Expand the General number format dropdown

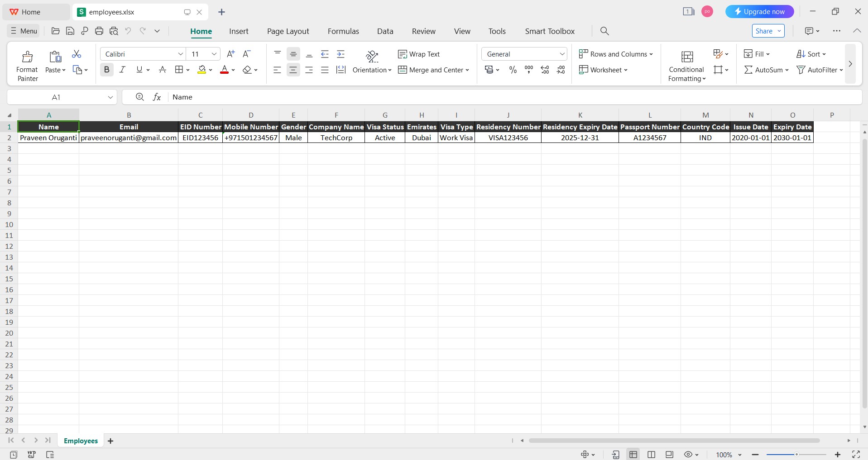click(562, 54)
